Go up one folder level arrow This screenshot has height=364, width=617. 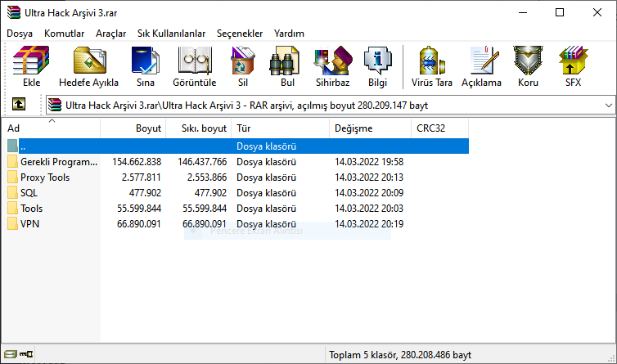click(x=19, y=104)
